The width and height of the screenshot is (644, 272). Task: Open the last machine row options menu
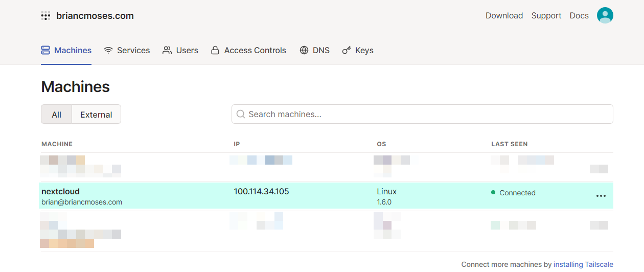pyautogui.click(x=599, y=225)
